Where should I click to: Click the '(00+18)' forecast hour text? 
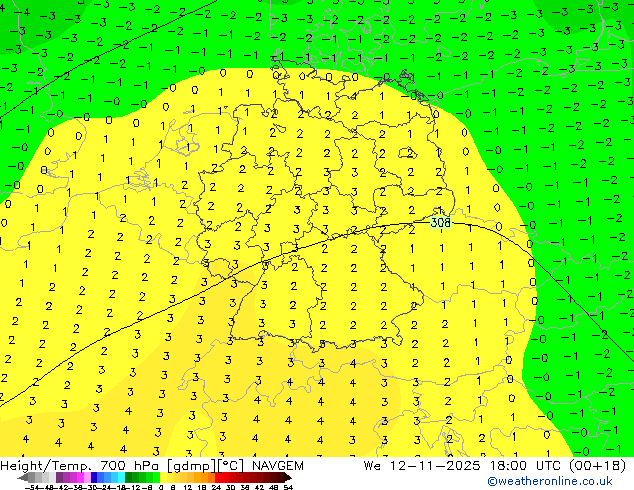click(x=597, y=466)
